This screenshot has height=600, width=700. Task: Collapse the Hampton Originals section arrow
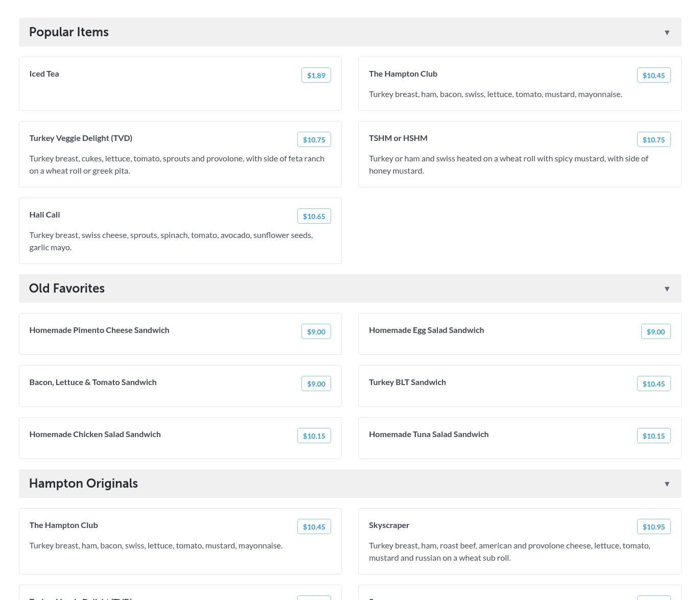[667, 484]
